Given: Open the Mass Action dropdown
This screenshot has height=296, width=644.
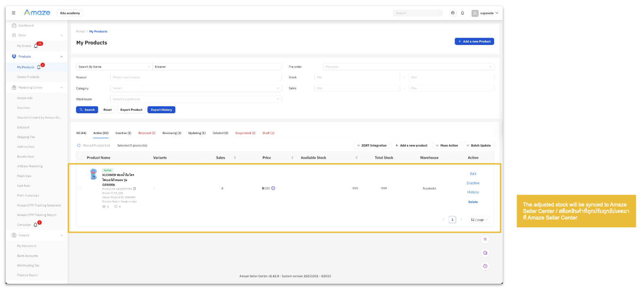Looking at the screenshot, I should tap(447, 146).
